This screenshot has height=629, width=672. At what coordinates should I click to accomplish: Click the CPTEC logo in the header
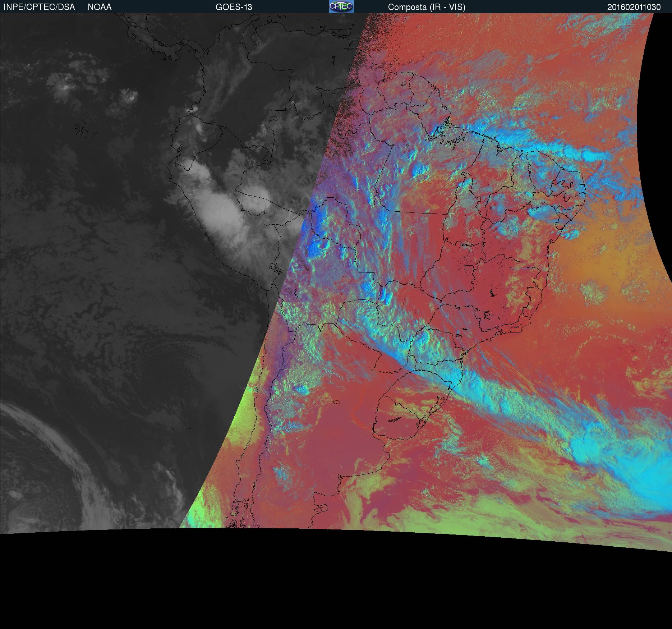341,6
